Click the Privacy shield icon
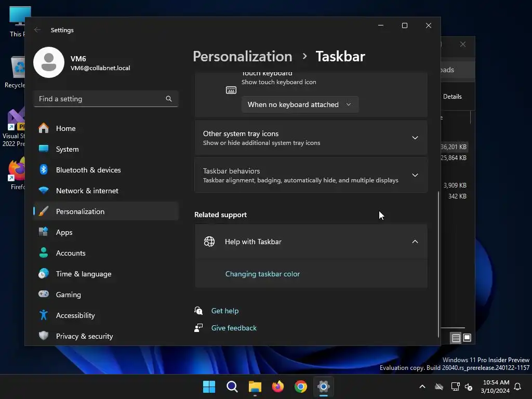 [x=44, y=336]
